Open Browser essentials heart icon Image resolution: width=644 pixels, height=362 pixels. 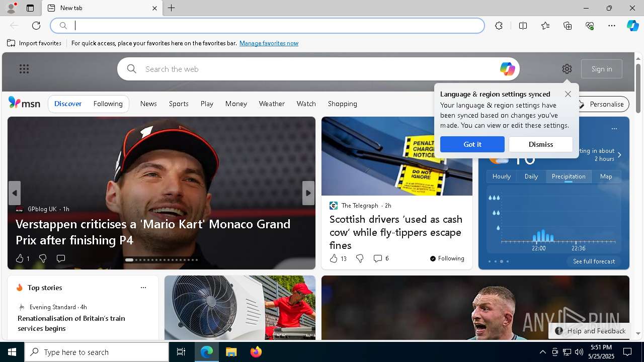coord(590,26)
